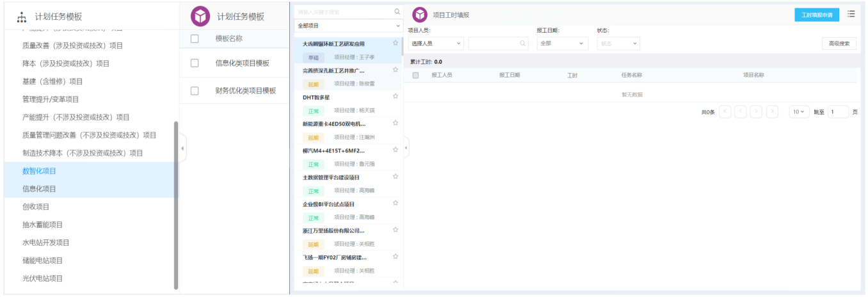This screenshot has width=868, height=297.
Task: Open the 状态 dropdown
Action: (618, 44)
